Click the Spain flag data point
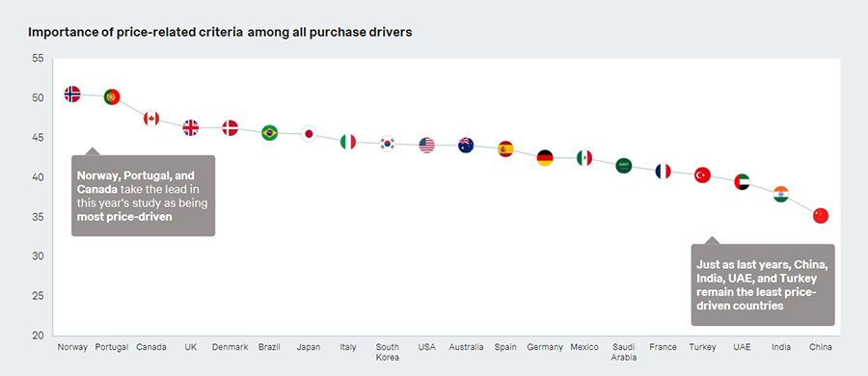Viewport: 868px width, 376px height. tap(505, 149)
